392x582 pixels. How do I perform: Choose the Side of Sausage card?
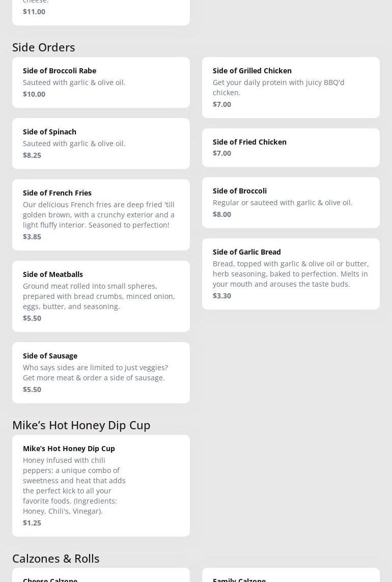(x=101, y=373)
